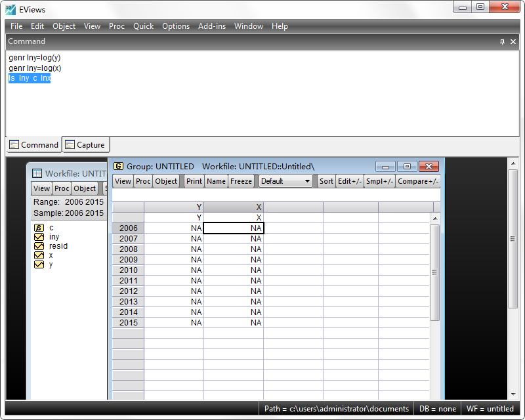This screenshot has height=420, width=525.
Task: Toggle the Command window pin
Action: coord(504,41)
